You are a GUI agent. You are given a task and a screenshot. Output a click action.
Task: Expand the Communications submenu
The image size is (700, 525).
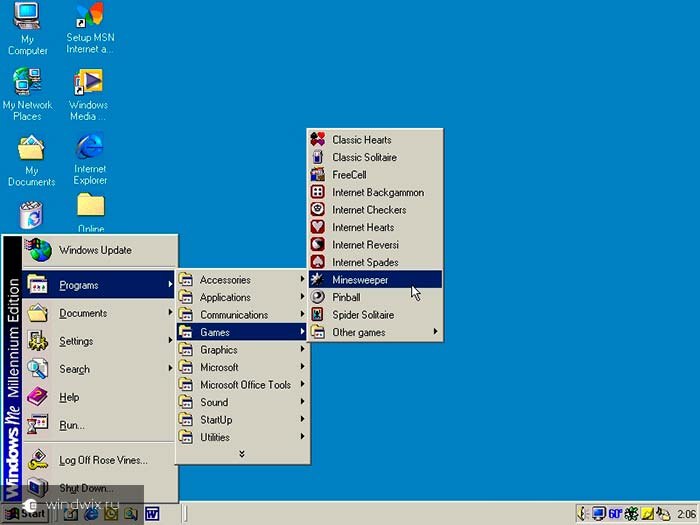(x=242, y=314)
